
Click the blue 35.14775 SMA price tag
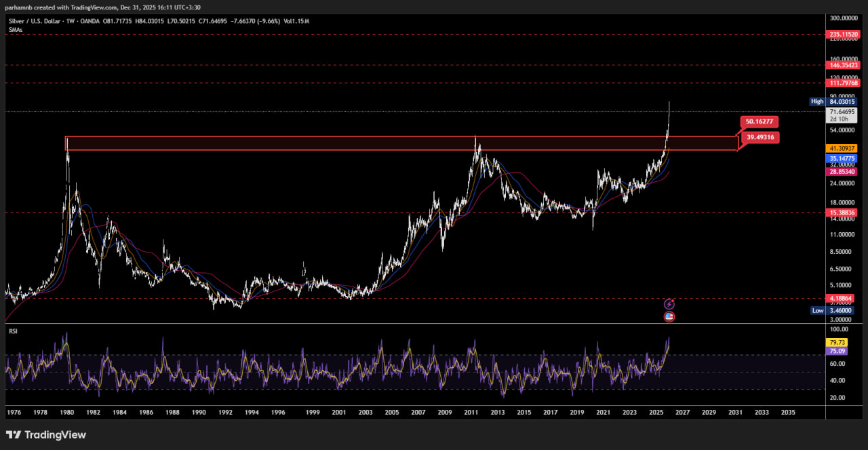coord(842,159)
